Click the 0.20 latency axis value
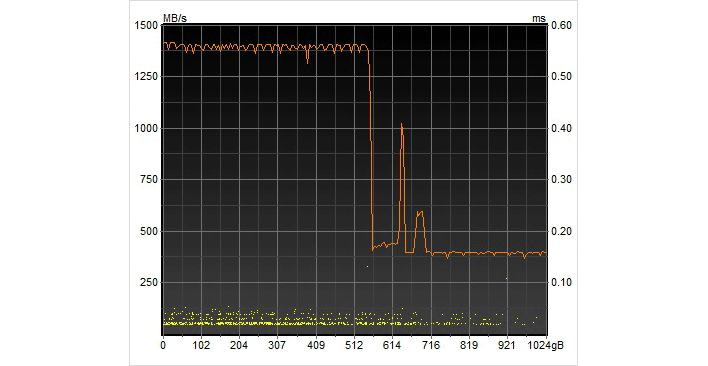The image size is (708, 366). 561,232
